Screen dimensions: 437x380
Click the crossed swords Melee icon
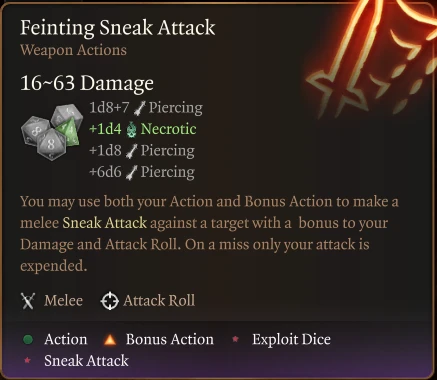(x=28, y=301)
